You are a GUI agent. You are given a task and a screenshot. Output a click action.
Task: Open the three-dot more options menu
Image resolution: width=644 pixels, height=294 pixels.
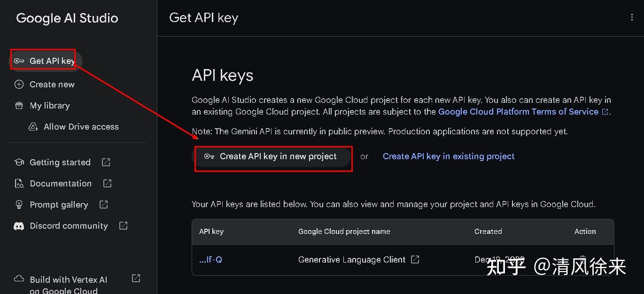click(x=632, y=17)
